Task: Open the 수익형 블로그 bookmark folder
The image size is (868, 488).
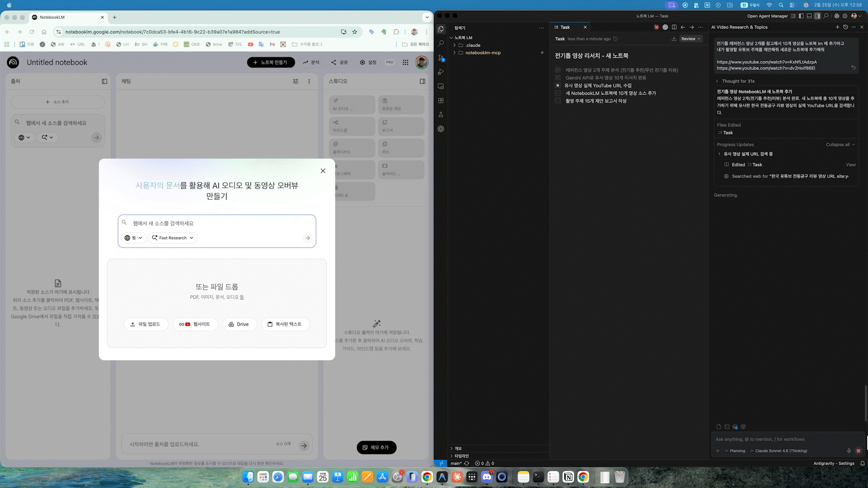Action: click(x=307, y=44)
